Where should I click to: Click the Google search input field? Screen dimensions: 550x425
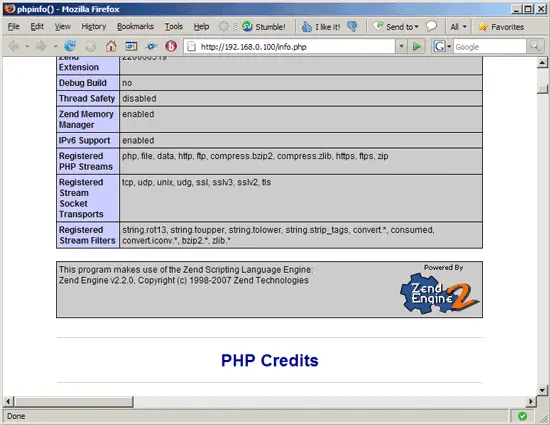tap(490, 47)
